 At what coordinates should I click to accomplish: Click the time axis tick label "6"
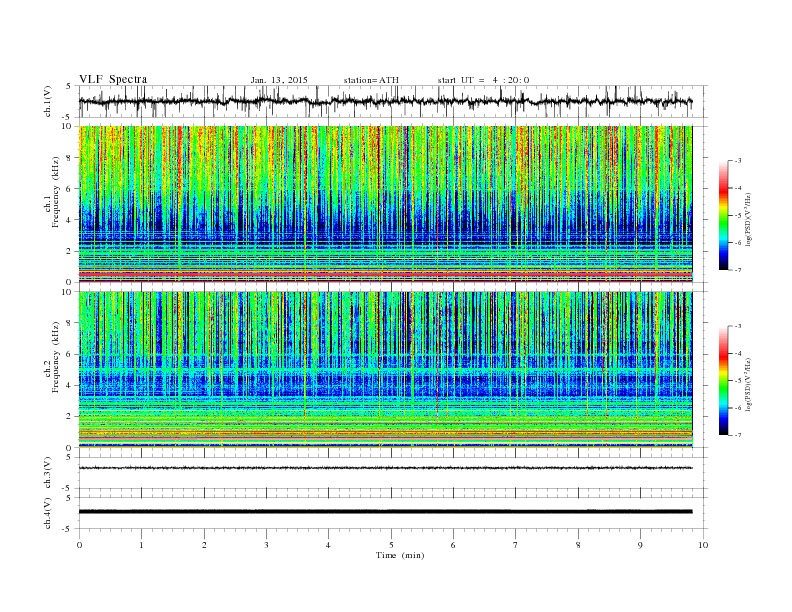coord(453,545)
